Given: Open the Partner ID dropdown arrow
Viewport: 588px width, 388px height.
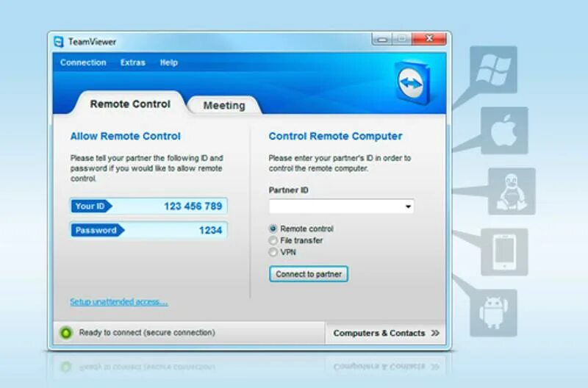Looking at the screenshot, I should click(x=408, y=206).
